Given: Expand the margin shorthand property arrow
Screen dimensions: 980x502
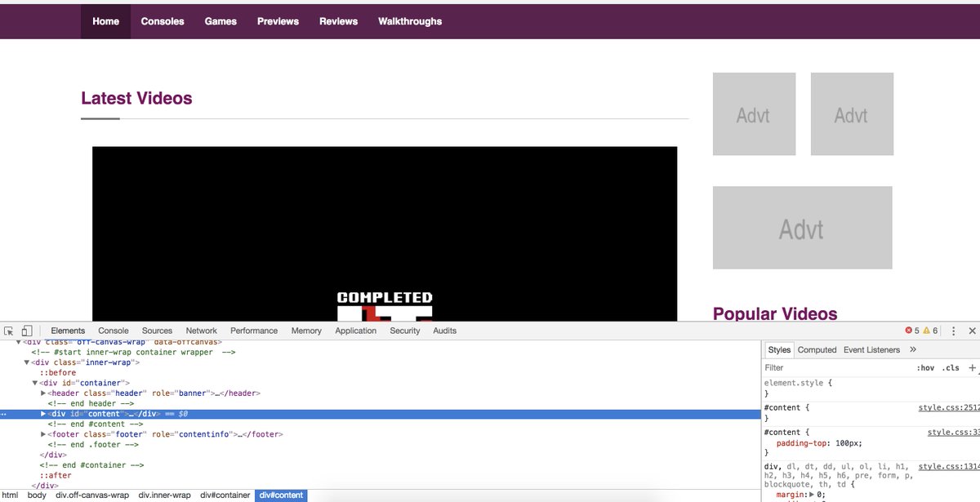Looking at the screenshot, I should click(x=812, y=495).
